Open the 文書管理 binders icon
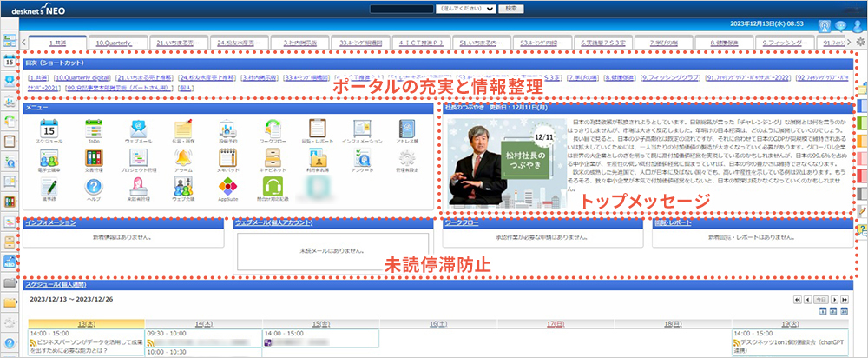This screenshot has width=868, height=358. point(94,158)
